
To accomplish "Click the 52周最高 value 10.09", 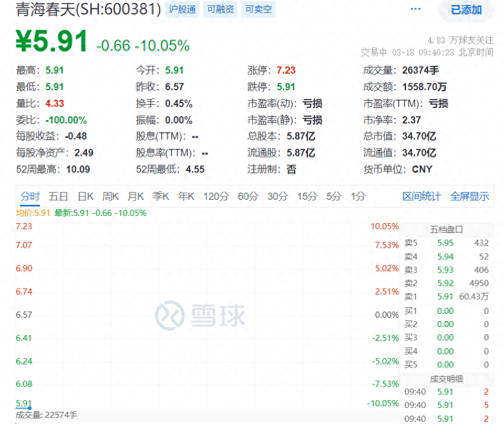I will point(78,169).
